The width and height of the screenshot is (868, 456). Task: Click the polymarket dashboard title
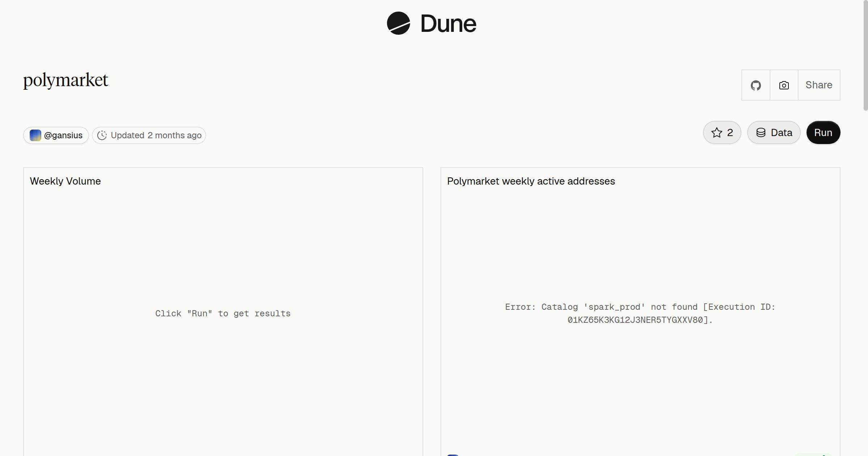coord(65,80)
